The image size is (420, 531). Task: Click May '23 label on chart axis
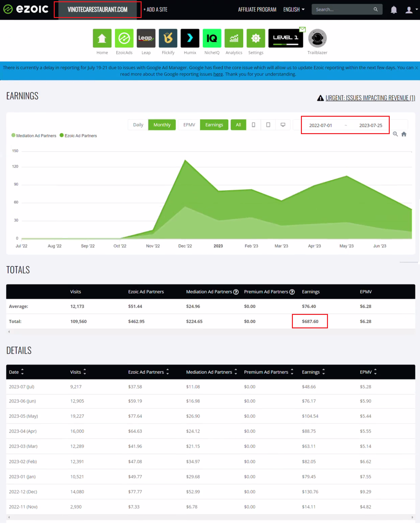coord(346,246)
